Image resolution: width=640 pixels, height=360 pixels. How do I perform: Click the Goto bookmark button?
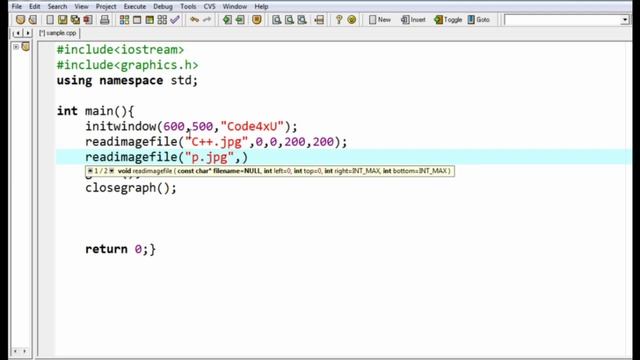(478, 20)
